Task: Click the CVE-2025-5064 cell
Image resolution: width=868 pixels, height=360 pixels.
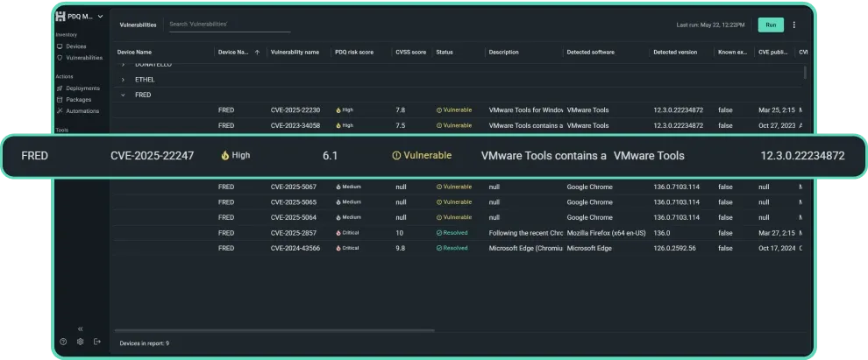Action: click(x=294, y=217)
